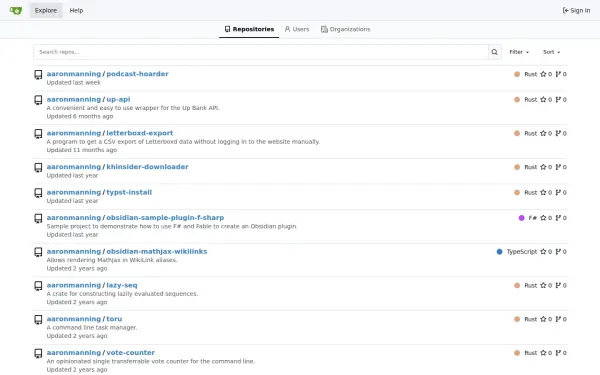Click 'Updated last week' text
600x375 pixels.
click(x=73, y=82)
